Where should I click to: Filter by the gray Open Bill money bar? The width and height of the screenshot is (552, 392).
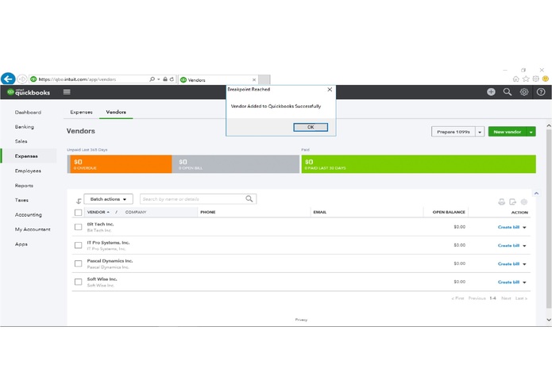236,163
